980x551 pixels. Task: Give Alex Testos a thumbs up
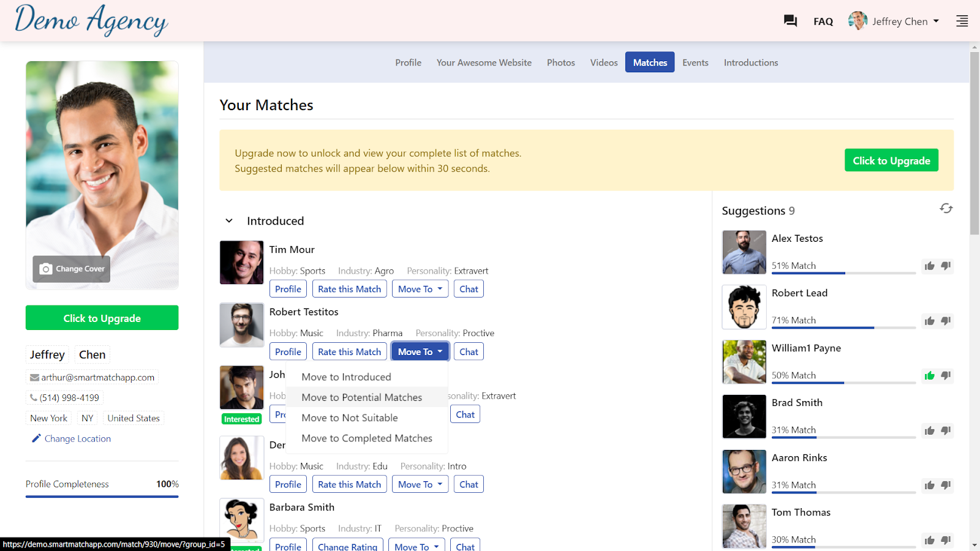[929, 266]
